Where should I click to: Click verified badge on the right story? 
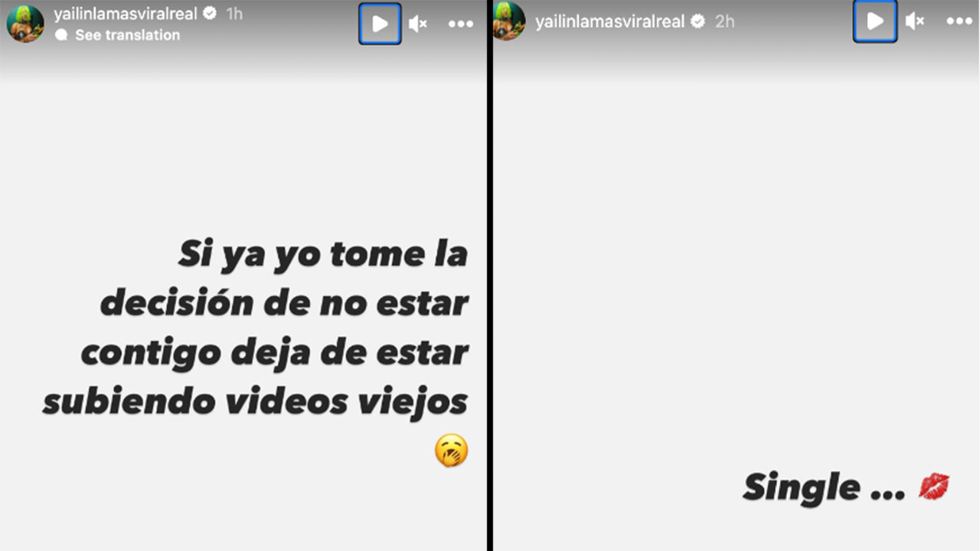coord(697,21)
